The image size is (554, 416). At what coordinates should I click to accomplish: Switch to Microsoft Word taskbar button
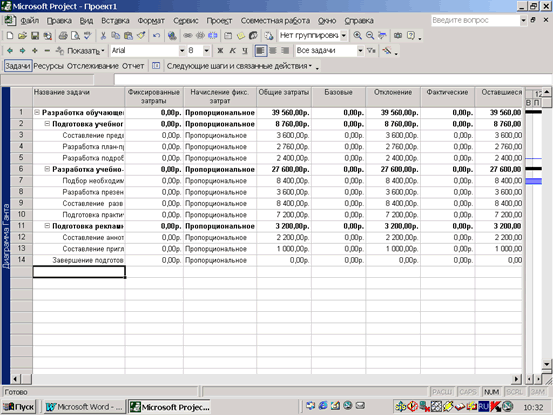tap(84, 407)
